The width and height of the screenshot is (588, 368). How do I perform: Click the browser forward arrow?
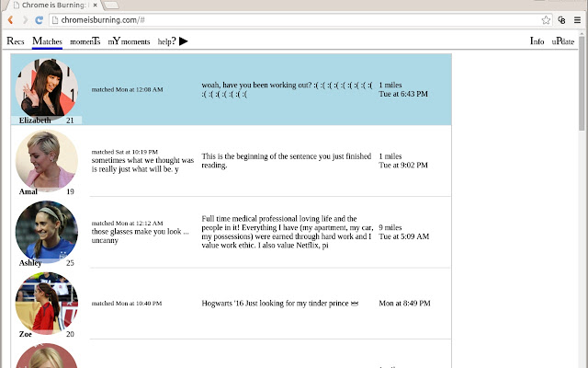click(x=25, y=20)
